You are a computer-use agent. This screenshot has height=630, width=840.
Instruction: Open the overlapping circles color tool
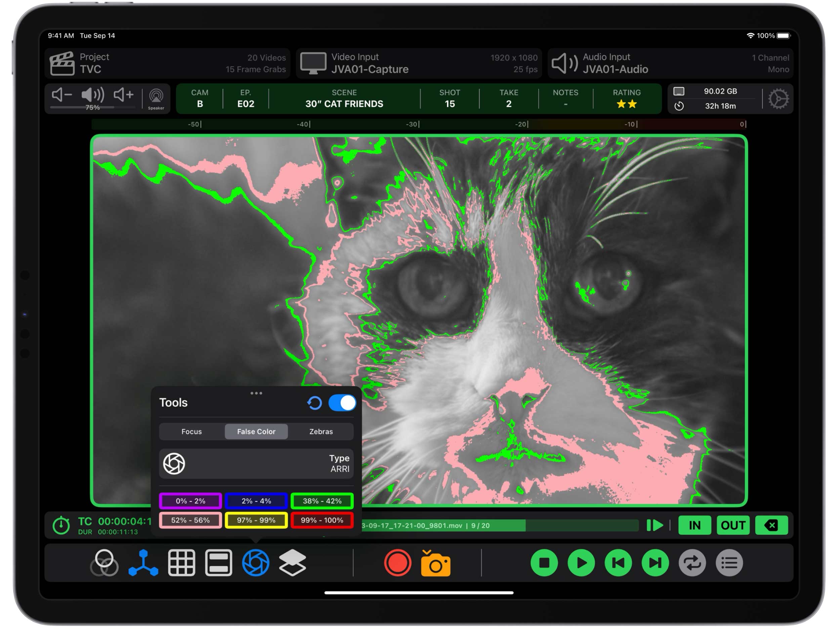tap(104, 563)
